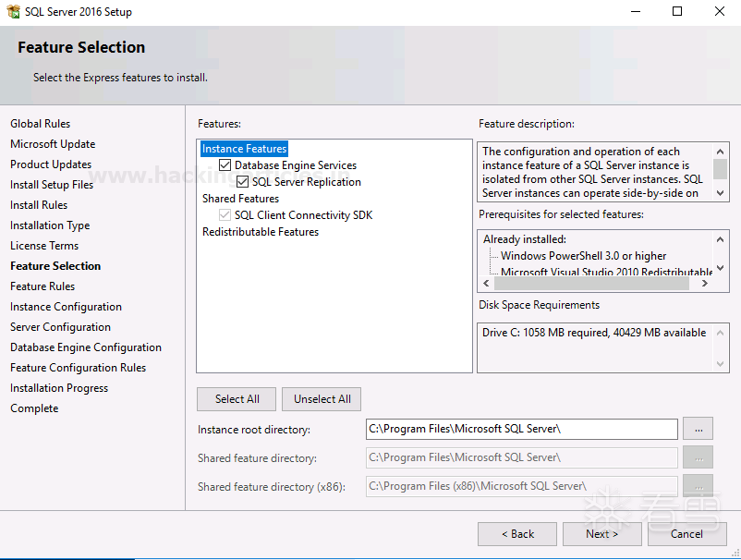Click Installation Progress step

click(59, 388)
